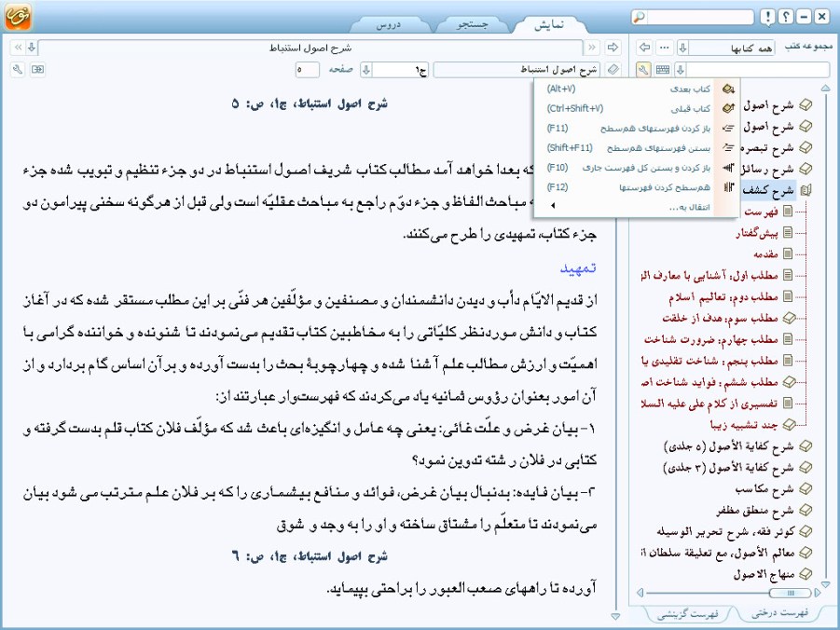Screen dimensions: 840x630
Task: Switch to the نمایش tab
Action: pyautogui.click(x=548, y=24)
